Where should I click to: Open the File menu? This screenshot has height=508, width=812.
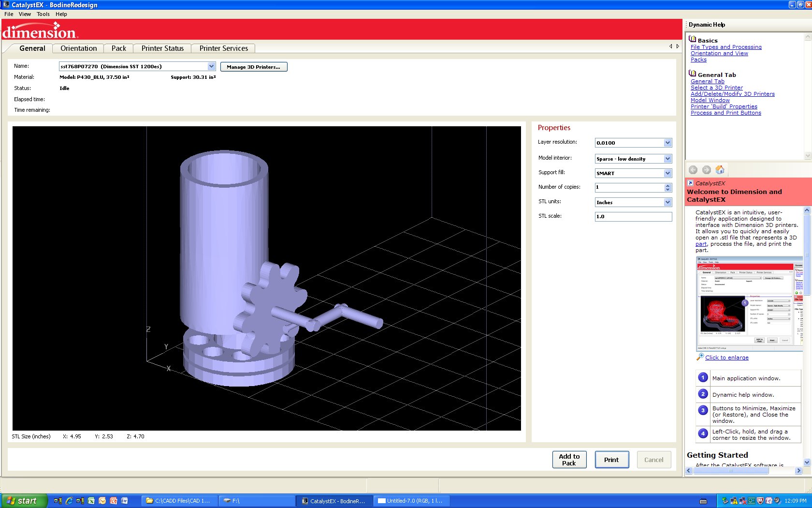click(x=9, y=14)
